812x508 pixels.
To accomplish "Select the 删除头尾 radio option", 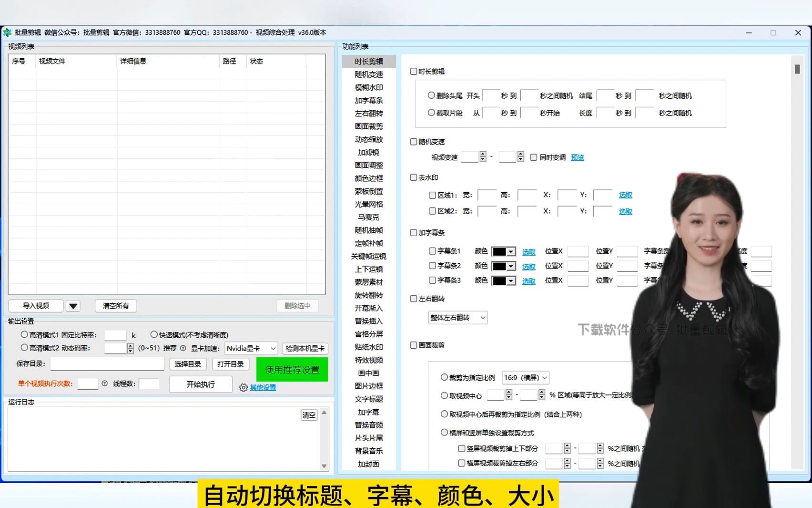I will 431,94.
